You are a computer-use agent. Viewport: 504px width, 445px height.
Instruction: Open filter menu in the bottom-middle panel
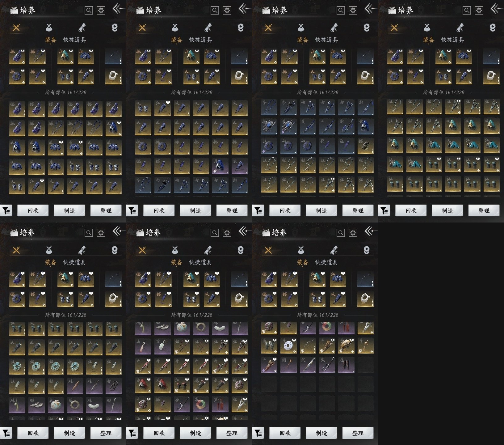(x=132, y=433)
